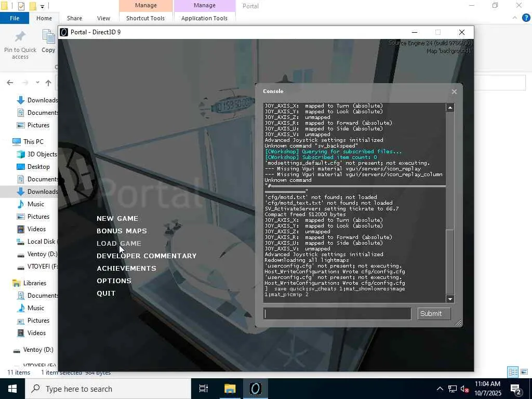Viewport: 532px width, 399px height.
Task: Open Videos under Libraries
Action: pyautogui.click(x=31, y=333)
